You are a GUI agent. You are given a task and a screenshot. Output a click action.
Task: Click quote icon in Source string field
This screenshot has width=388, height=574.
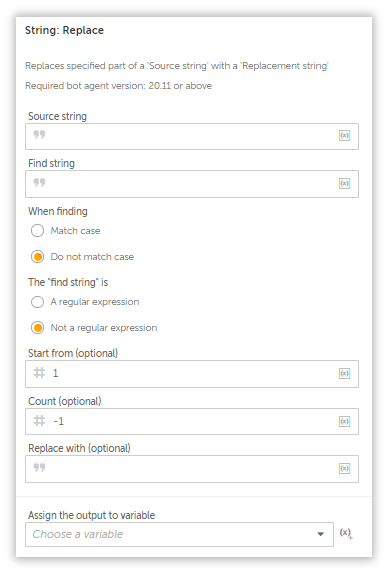[x=39, y=135]
